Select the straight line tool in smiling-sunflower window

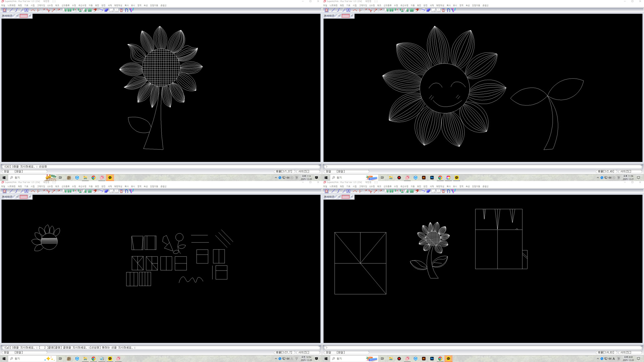tap(333, 10)
